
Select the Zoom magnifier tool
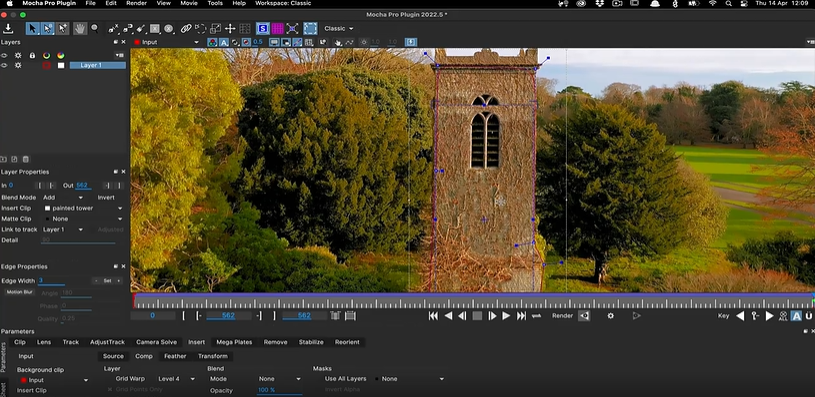click(x=95, y=29)
